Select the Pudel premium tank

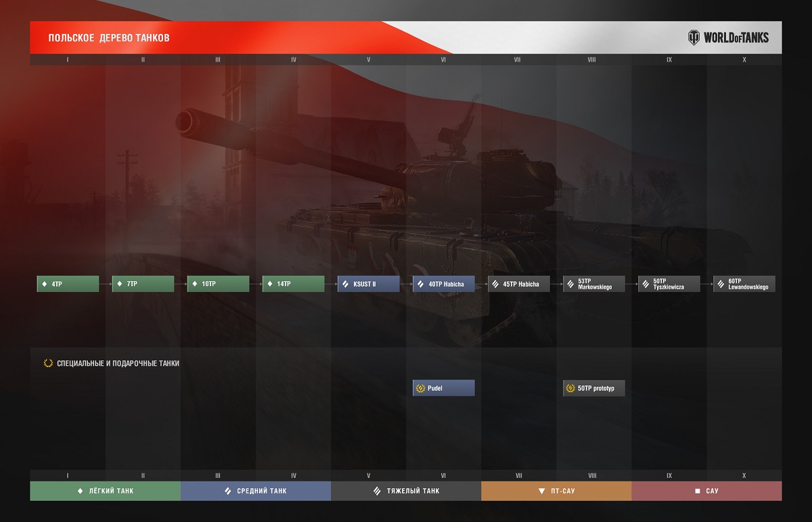click(443, 388)
